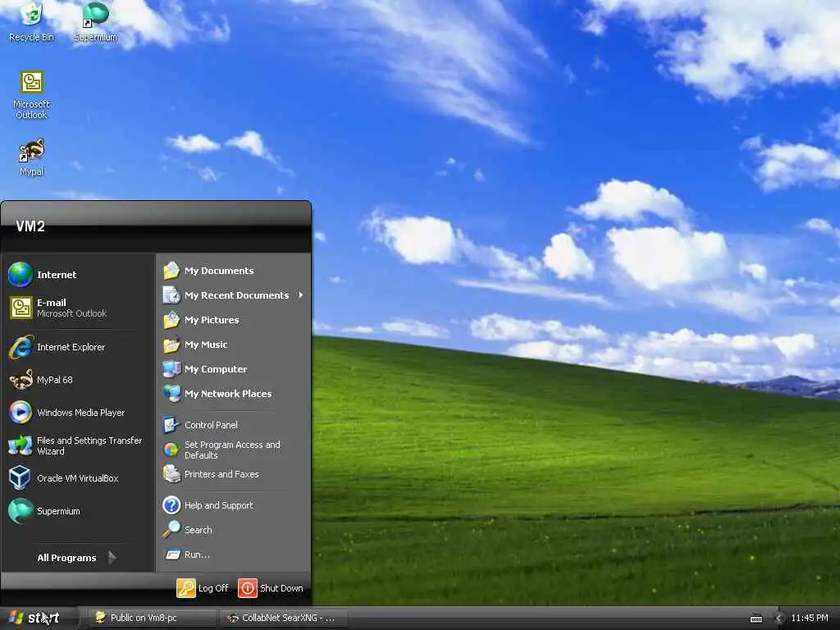Viewport: 840px width, 630px height.
Task: Expand the All Programs list
Action: [78, 558]
